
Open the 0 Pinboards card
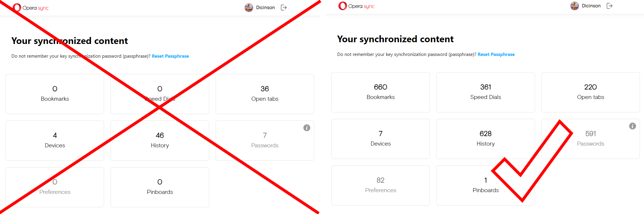tap(160, 187)
